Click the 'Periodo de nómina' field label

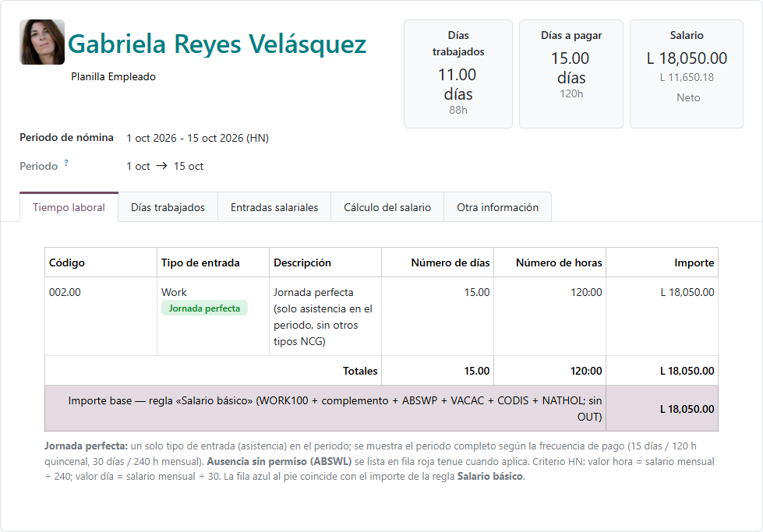click(66, 138)
